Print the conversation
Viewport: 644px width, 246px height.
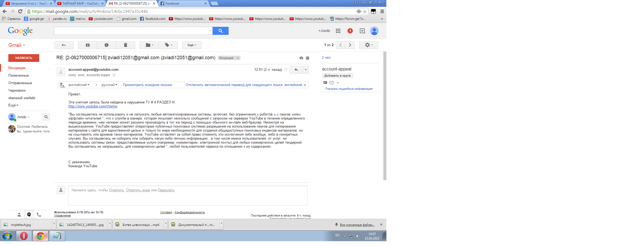[x=301, y=58]
